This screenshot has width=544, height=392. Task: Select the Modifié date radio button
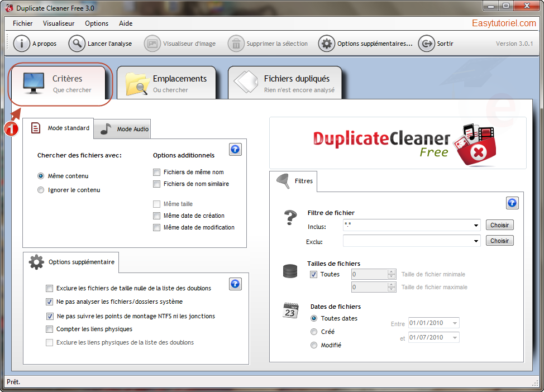pos(314,345)
